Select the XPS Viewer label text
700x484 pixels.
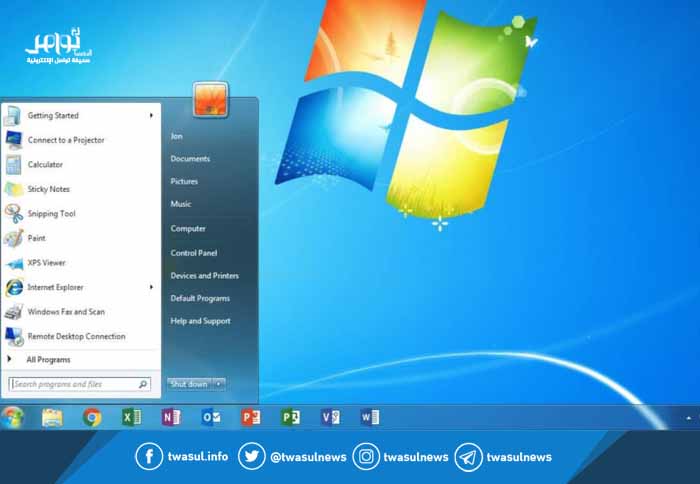click(46, 263)
